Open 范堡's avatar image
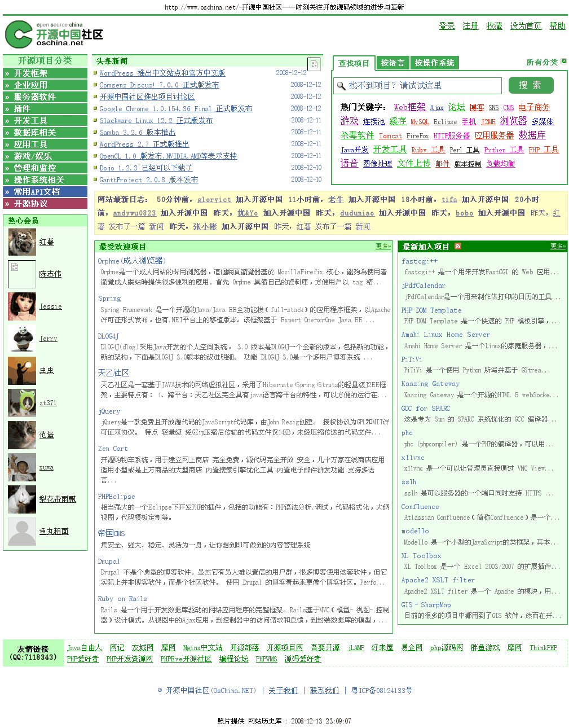The image size is (569, 728). (x=22, y=435)
